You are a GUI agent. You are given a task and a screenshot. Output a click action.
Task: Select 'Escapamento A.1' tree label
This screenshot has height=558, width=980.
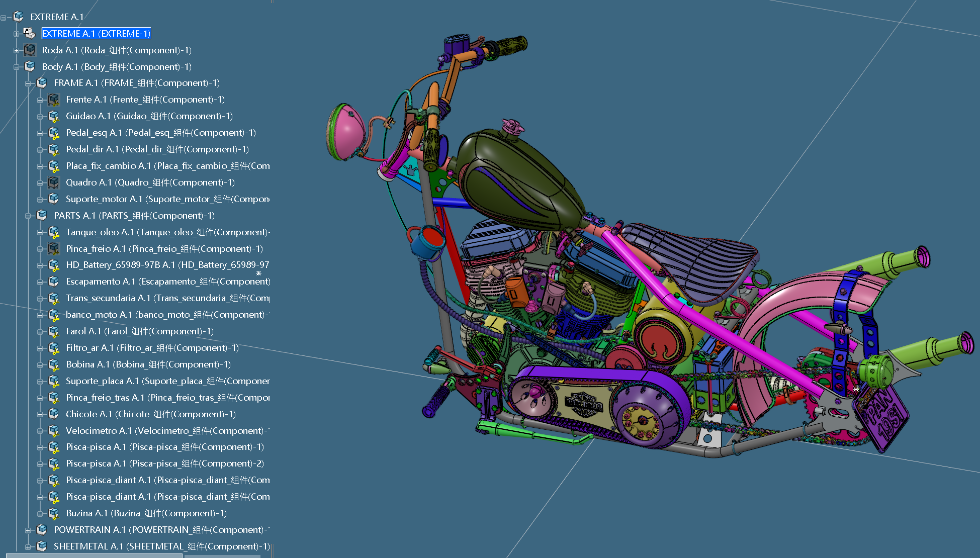168,282
